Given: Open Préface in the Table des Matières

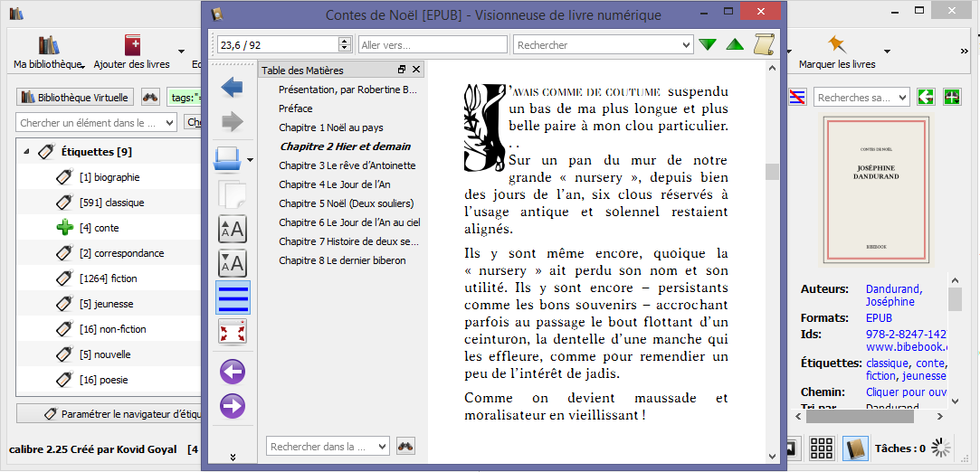Looking at the screenshot, I should (x=296, y=109).
